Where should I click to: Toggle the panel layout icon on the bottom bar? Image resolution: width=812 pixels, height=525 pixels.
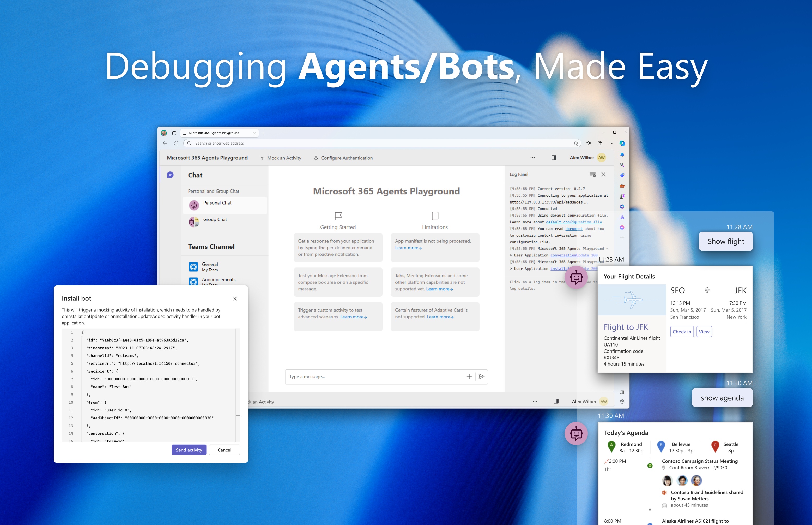(556, 402)
